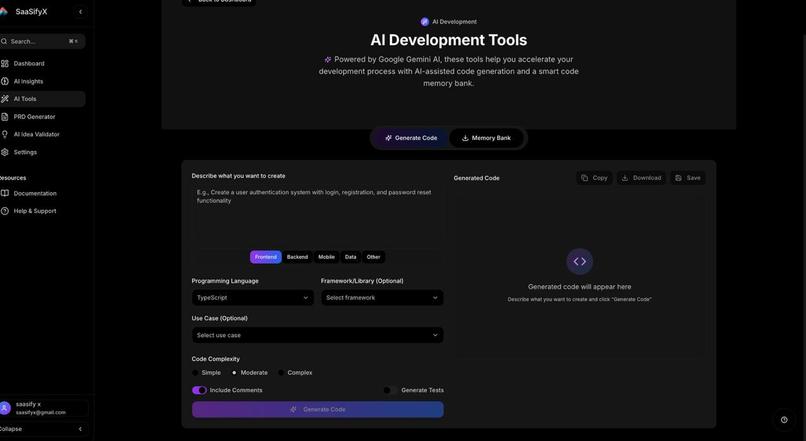The width and height of the screenshot is (806, 441).
Task: Open the Select framework dropdown
Action: pos(382,298)
